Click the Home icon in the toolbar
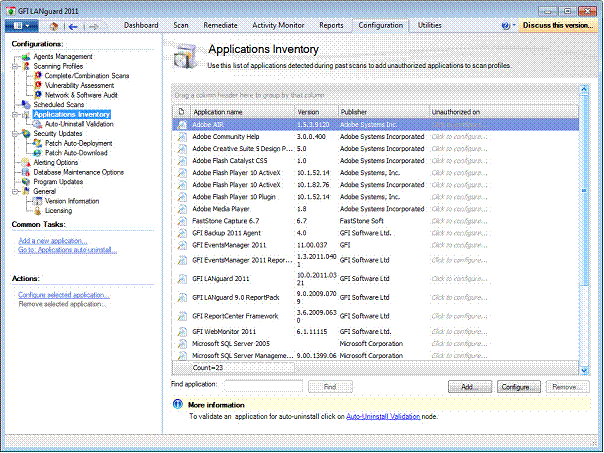604x453 pixels. [x=54, y=26]
